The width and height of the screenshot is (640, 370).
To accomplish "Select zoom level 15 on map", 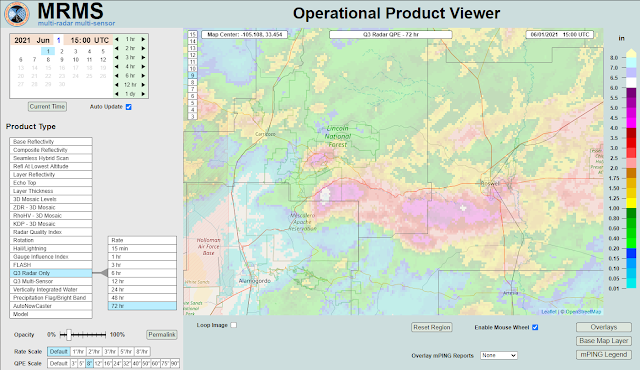I will [192, 35].
